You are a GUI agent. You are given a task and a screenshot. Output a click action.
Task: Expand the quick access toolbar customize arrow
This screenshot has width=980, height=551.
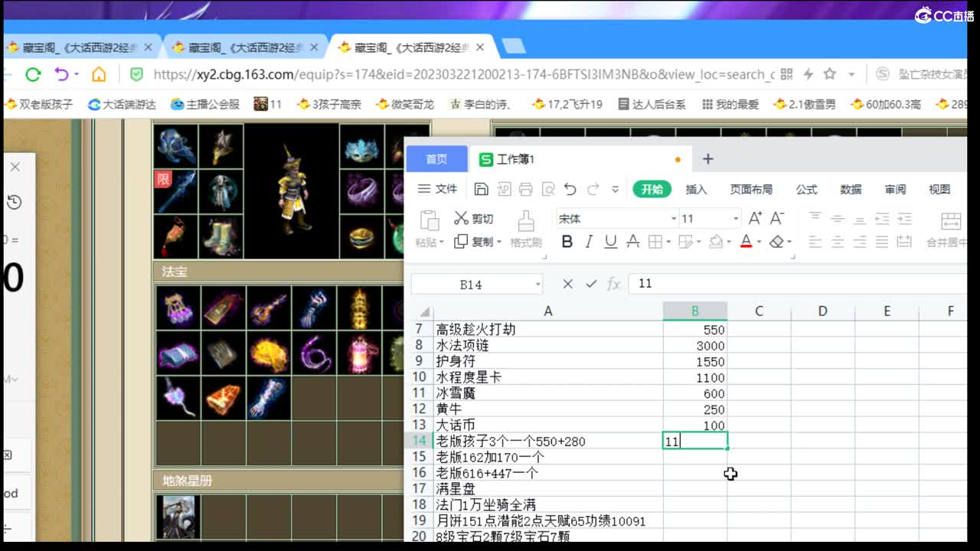(615, 189)
